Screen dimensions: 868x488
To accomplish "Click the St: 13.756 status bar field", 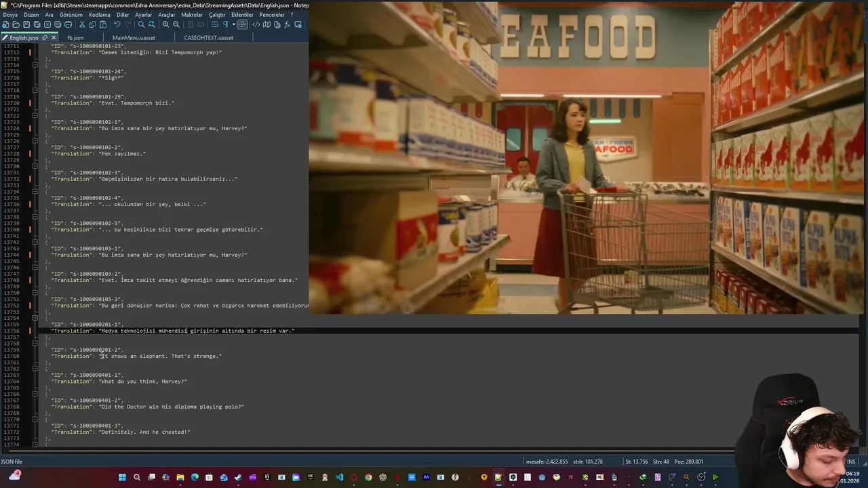I will (x=637, y=462).
